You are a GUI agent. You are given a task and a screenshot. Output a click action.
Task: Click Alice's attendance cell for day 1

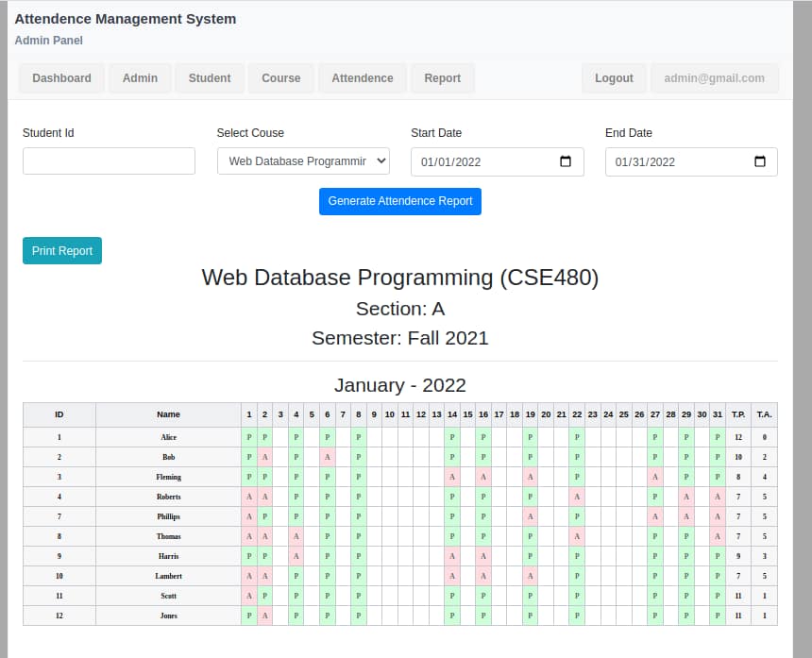(x=248, y=437)
